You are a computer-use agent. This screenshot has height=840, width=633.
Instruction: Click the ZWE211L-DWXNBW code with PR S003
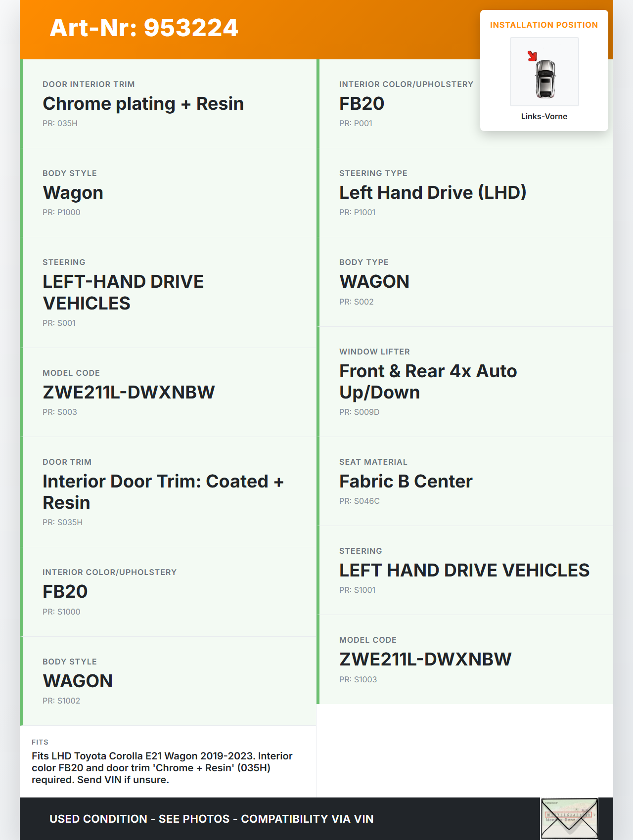129,392
